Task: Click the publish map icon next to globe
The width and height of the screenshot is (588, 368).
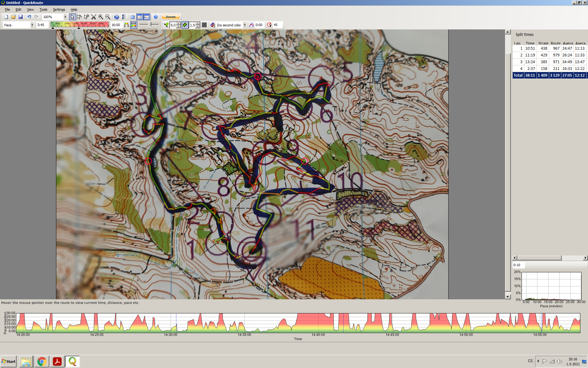Action: pos(124,17)
